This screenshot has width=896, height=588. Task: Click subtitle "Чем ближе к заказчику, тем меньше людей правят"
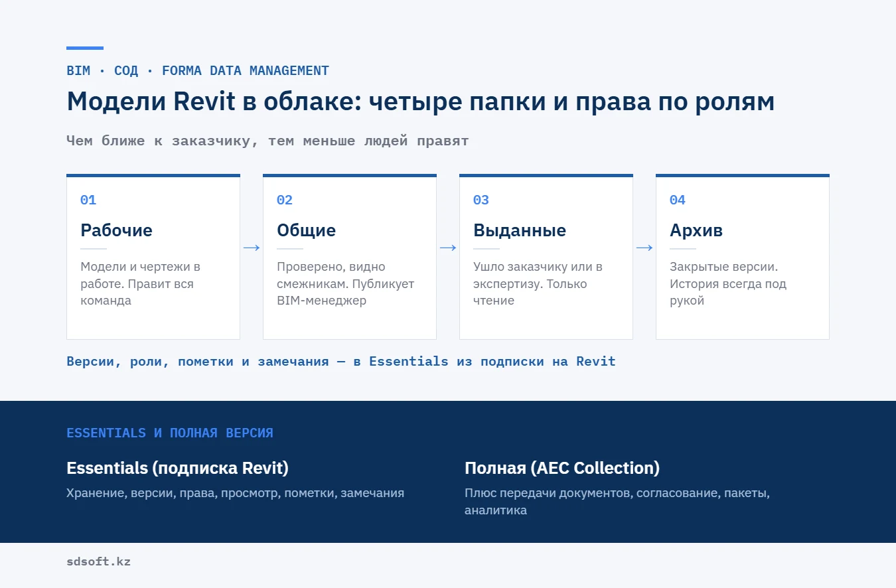[267, 141]
